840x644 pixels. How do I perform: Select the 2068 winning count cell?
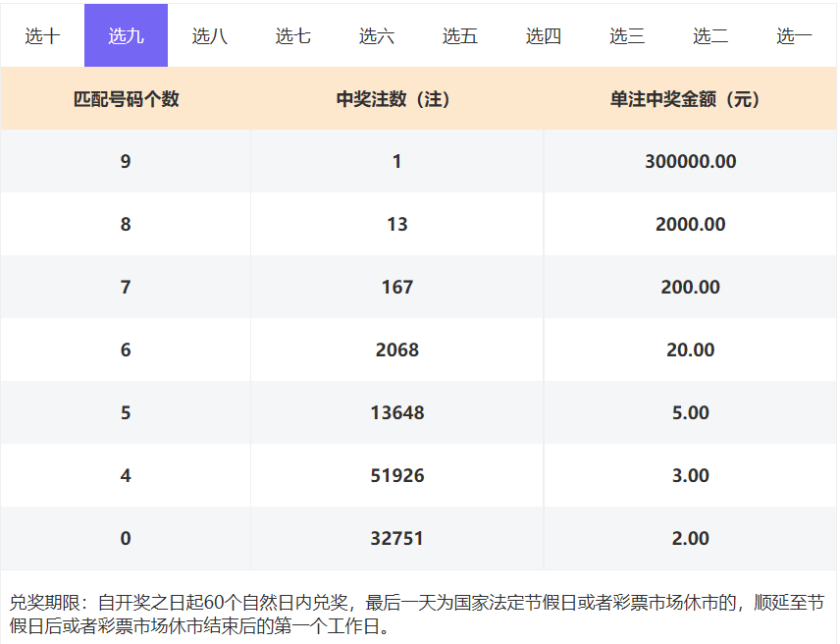(396, 350)
